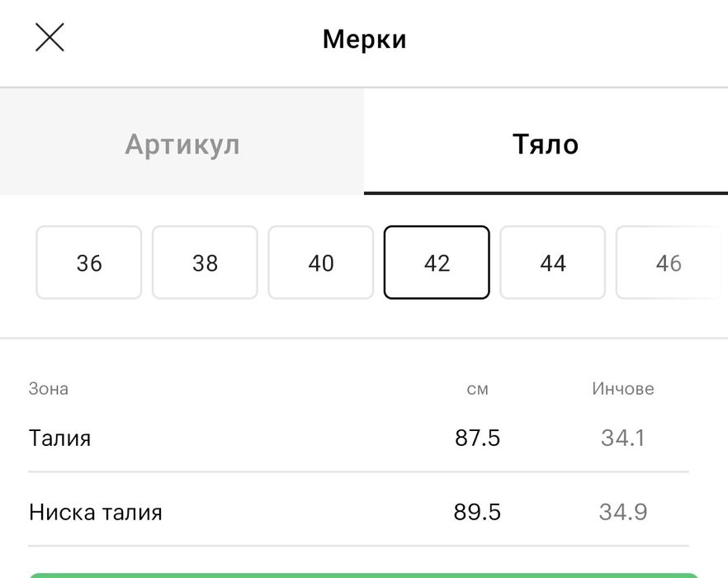Click the Мерки page title

pos(364,39)
